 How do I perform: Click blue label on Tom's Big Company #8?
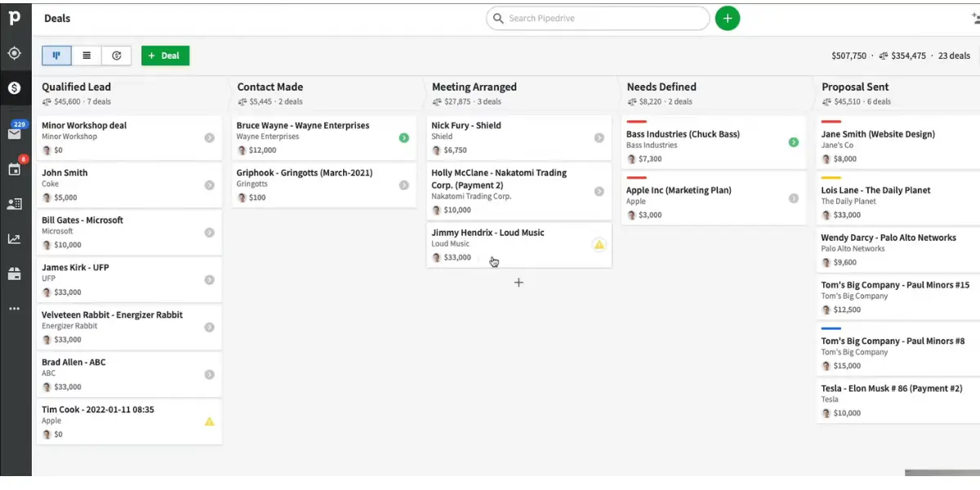[831, 329]
